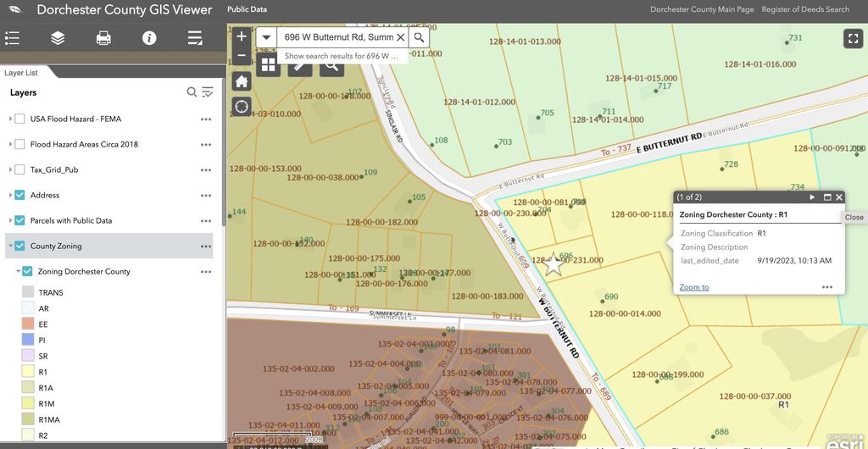868x449 pixels.
Task: Show next feature in popup
Action: click(x=812, y=197)
